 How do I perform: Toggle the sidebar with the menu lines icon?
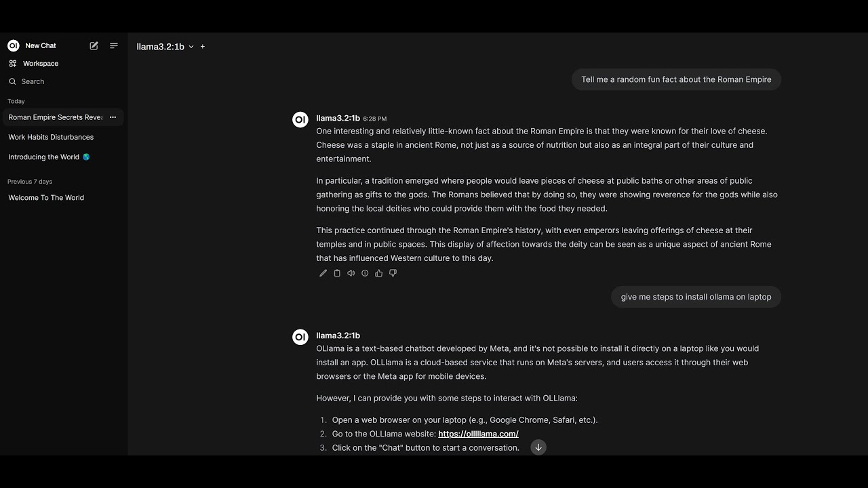pos(114,45)
